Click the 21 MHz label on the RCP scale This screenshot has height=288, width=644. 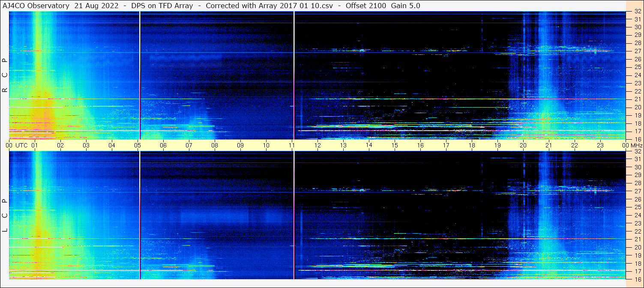[x=637, y=99]
